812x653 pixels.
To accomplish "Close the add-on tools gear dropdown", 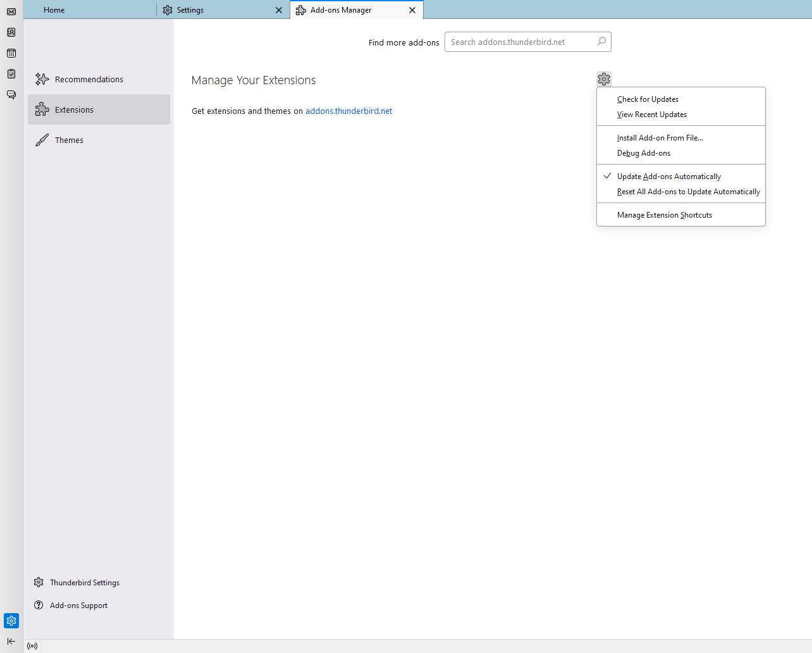I will click(x=604, y=79).
